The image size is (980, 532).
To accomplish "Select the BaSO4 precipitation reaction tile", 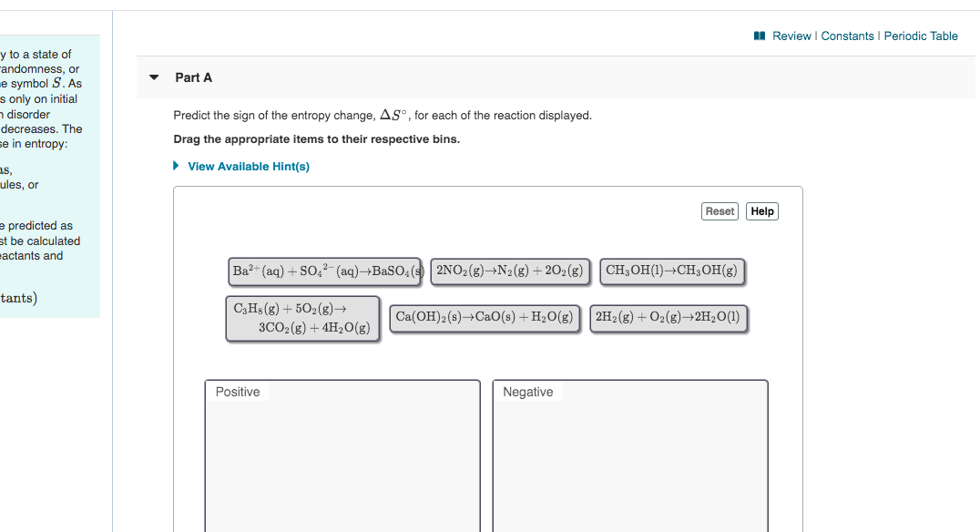I will (x=324, y=271).
